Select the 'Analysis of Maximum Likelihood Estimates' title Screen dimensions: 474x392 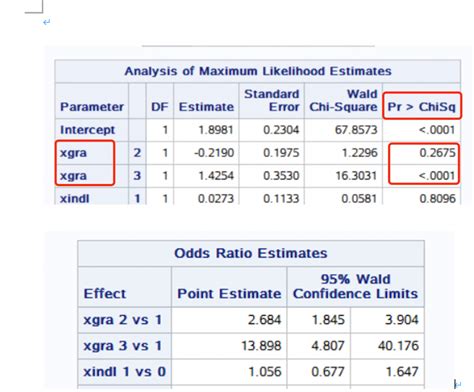click(258, 71)
